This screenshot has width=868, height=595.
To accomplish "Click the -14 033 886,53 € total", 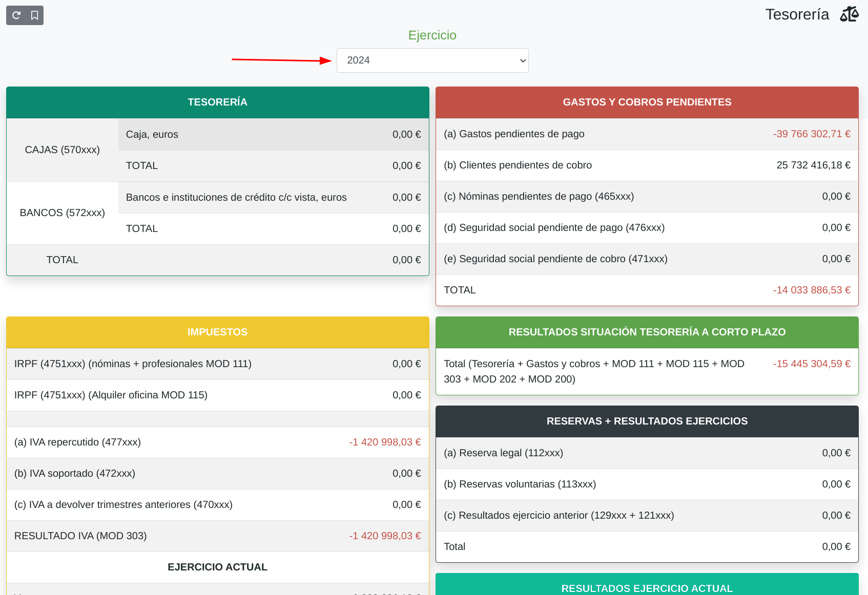I will point(812,290).
